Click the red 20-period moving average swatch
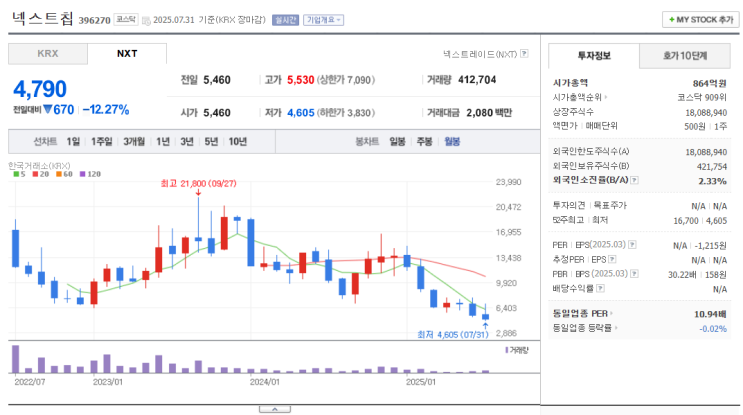 point(35,174)
